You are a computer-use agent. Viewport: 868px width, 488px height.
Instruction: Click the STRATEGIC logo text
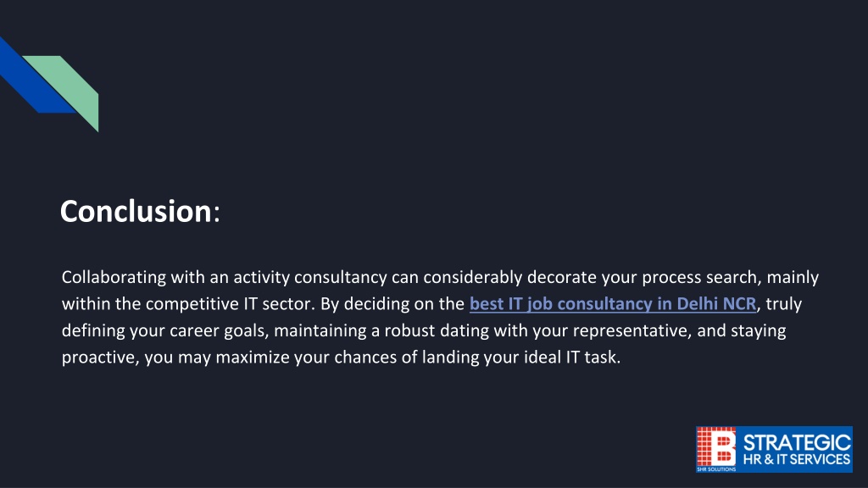tap(797, 442)
